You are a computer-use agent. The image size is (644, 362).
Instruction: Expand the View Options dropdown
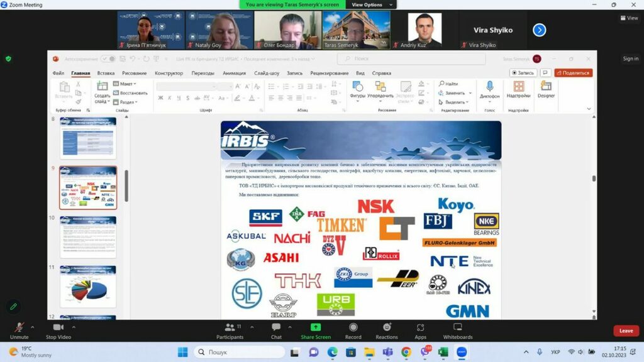pyautogui.click(x=371, y=4)
